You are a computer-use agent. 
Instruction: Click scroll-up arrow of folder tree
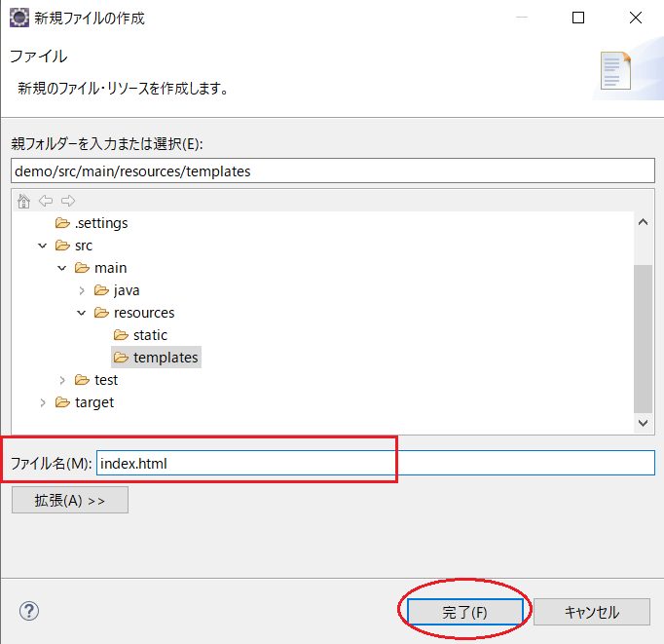click(643, 222)
